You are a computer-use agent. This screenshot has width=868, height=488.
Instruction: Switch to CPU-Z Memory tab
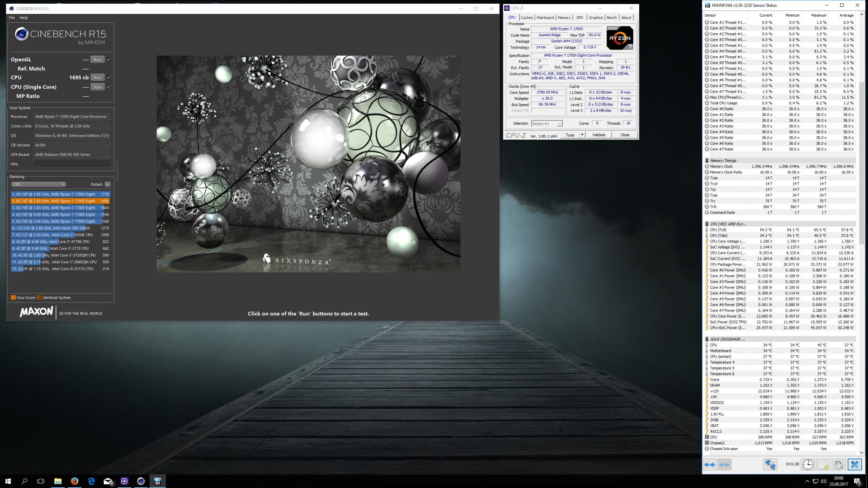(564, 18)
